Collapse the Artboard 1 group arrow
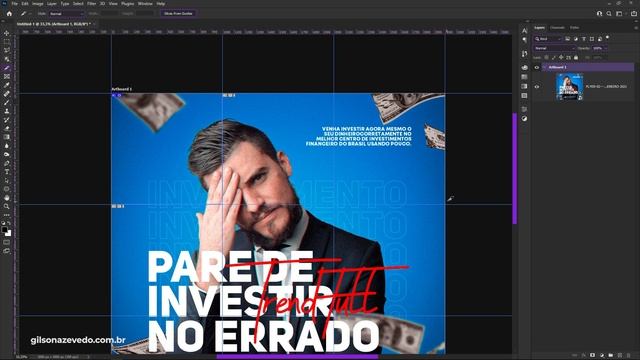The height and width of the screenshot is (360, 640). (x=544, y=67)
